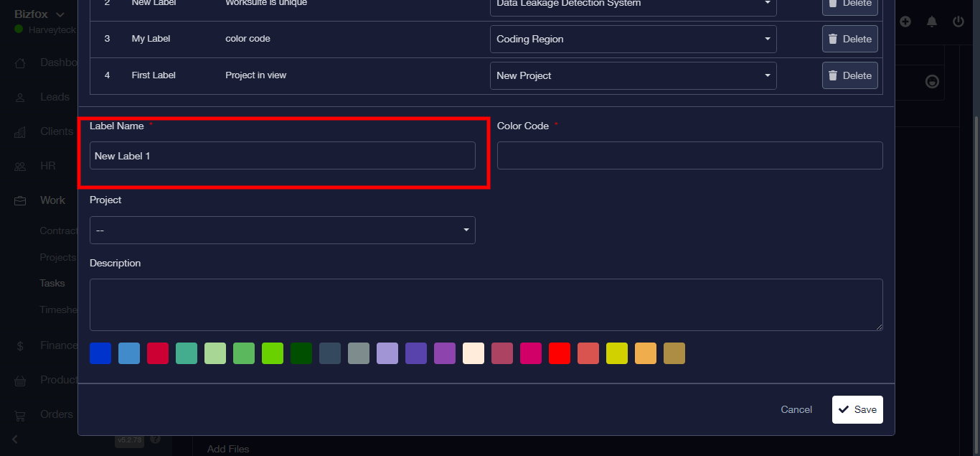Viewport: 980px width, 456px height.
Task: Click the Dashboard home icon in sidebar
Action: (x=21, y=63)
